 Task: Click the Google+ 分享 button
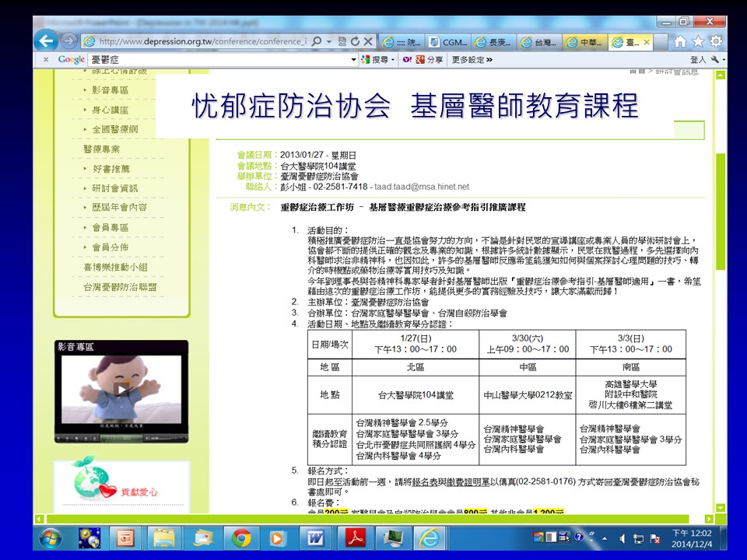click(x=430, y=60)
